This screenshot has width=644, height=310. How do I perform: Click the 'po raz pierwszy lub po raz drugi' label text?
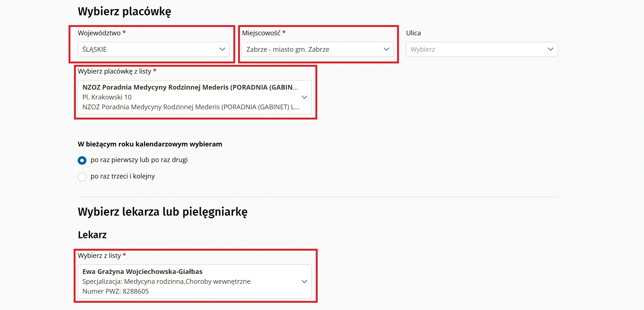pos(139,160)
